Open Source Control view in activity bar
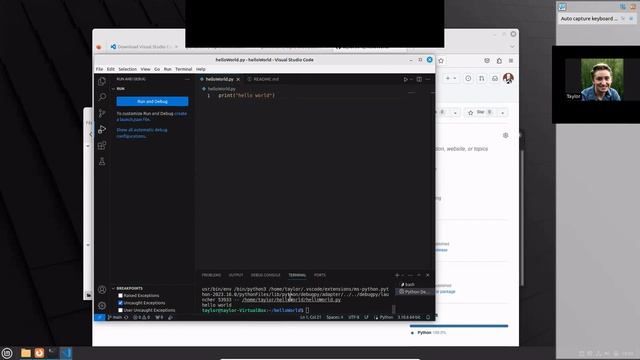This screenshot has height=360, width=640. (x=102, y=113)
